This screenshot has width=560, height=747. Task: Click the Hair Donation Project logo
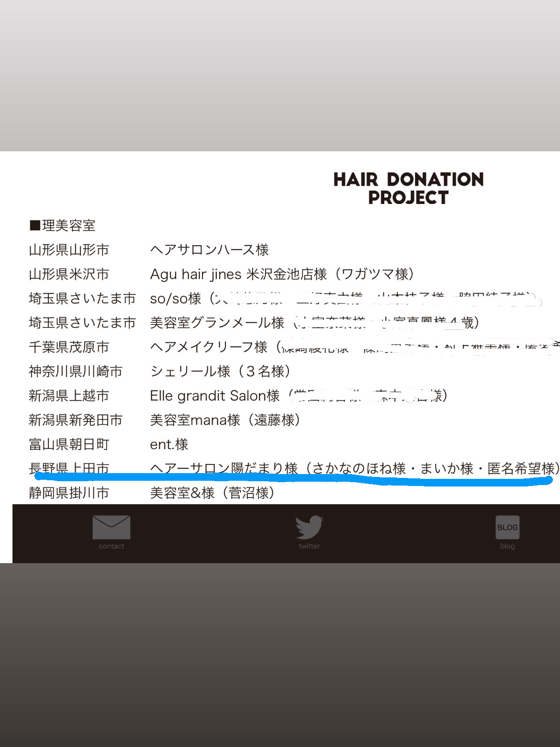pos(408,188)
